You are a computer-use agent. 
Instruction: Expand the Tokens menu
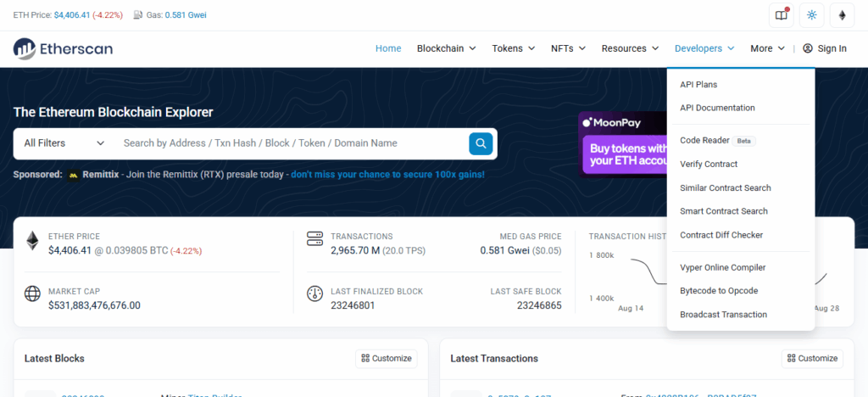(x=513, y=48)
